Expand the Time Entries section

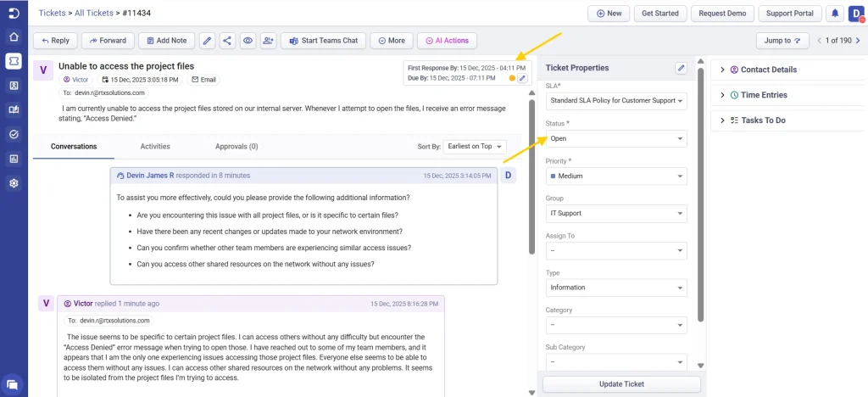pos(789,95)
